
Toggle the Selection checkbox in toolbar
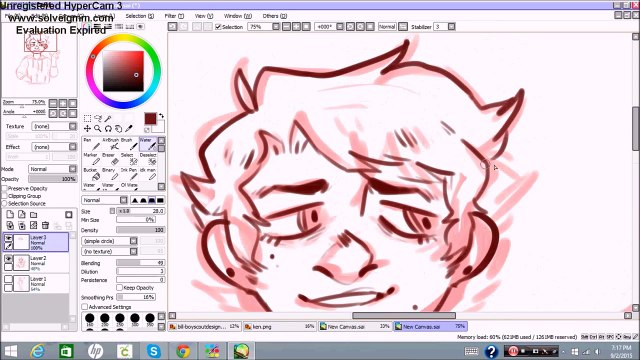click(218, 27)
